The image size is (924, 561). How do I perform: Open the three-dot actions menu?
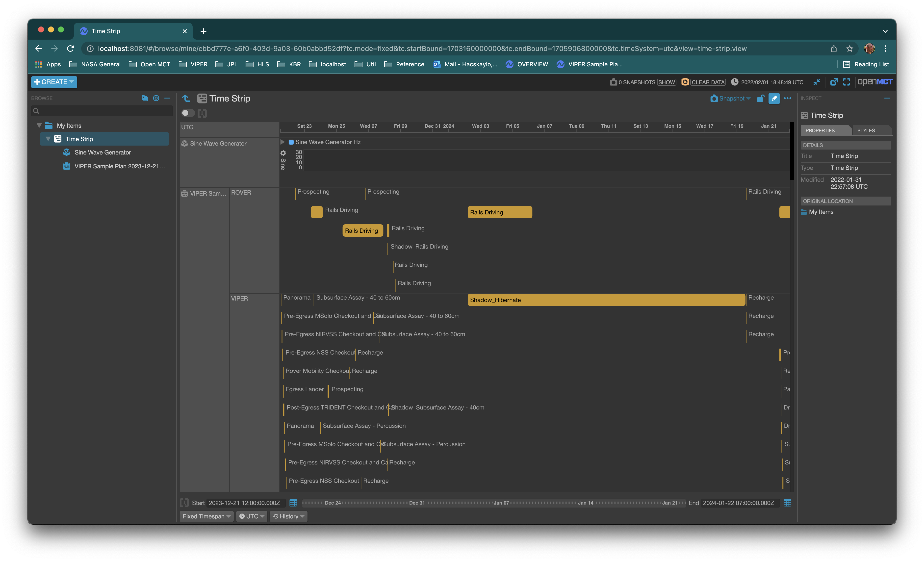click(x=788, y=98)
